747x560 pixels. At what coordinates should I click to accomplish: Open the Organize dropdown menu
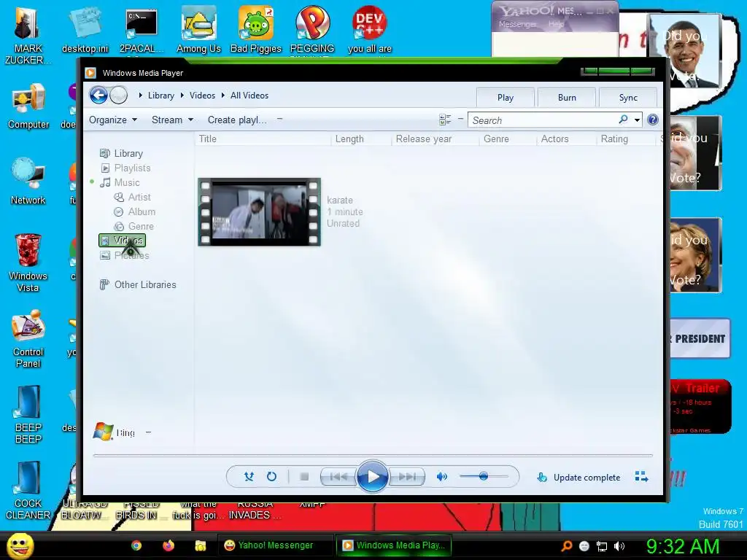tap(113, 120)
